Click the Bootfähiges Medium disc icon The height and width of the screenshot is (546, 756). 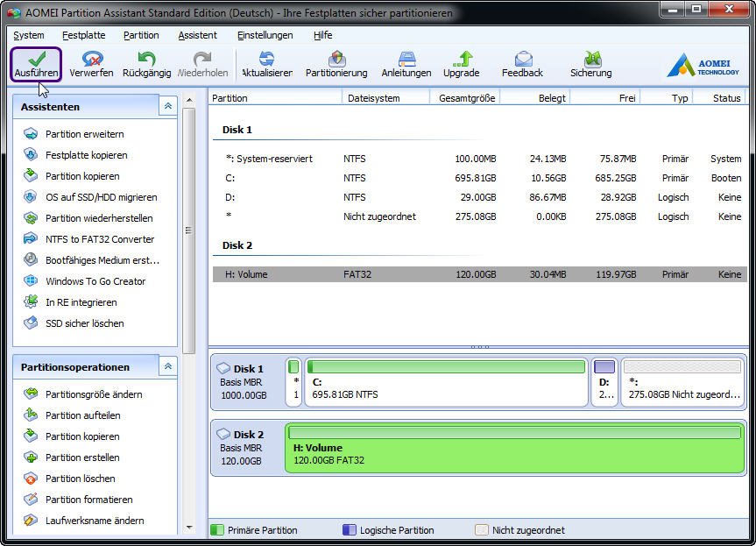(31, 260)
